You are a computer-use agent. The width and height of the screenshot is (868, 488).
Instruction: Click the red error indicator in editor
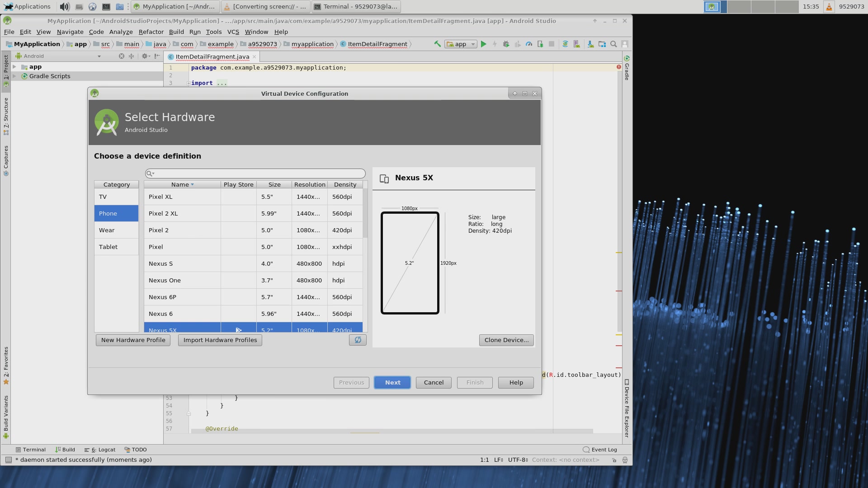[619, 67]
